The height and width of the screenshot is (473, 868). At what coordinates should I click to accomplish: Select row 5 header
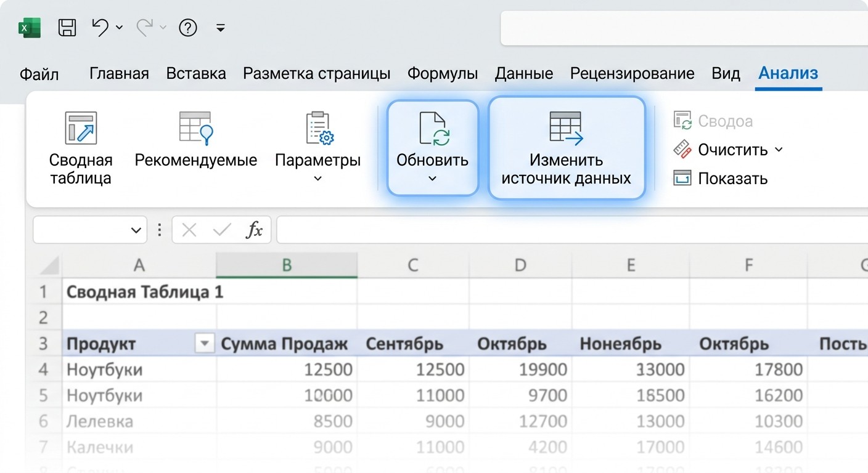pyautogui.click(x=43, y=395)
